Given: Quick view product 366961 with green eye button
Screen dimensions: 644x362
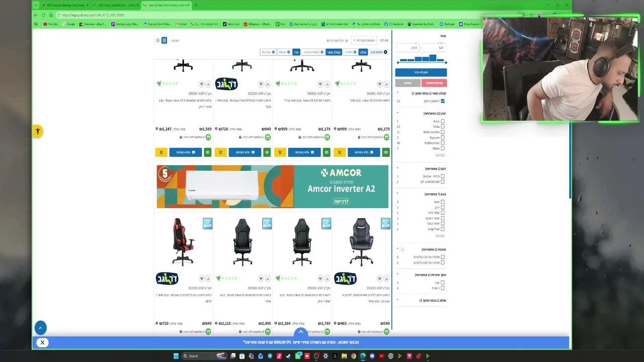Looking at the screenshot, I should tap(386, 152).
